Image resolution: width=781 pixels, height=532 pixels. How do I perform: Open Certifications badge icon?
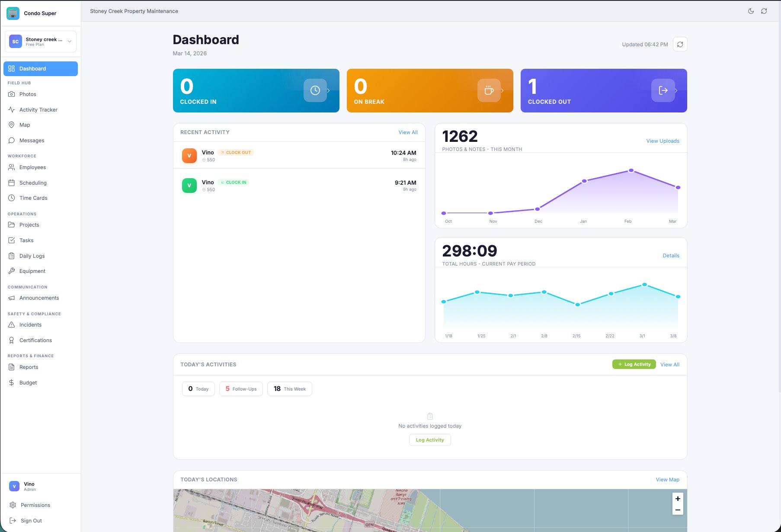point(12,340)
